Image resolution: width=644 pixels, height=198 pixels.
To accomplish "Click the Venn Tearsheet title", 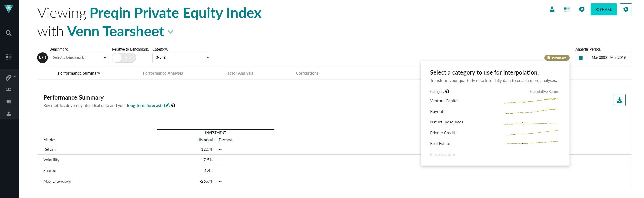I will (115, 31).
